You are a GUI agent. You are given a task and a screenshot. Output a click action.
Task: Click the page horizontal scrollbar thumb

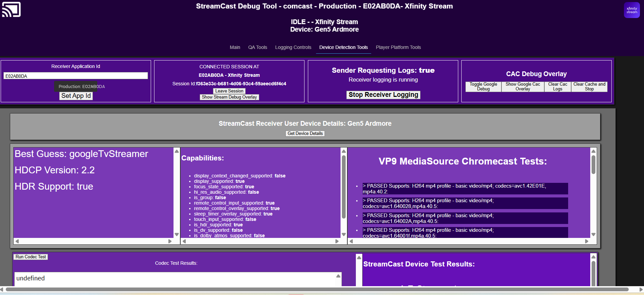pos(317,290)
